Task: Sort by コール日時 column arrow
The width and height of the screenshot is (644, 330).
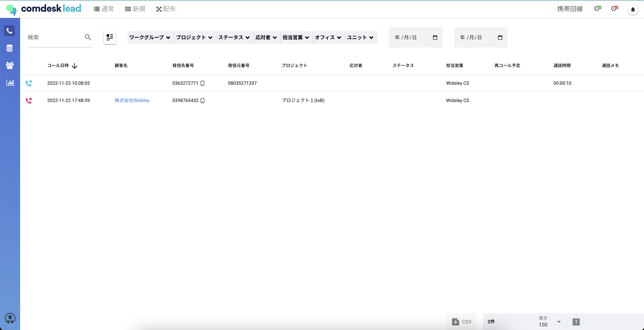Action: pos(75,66)
